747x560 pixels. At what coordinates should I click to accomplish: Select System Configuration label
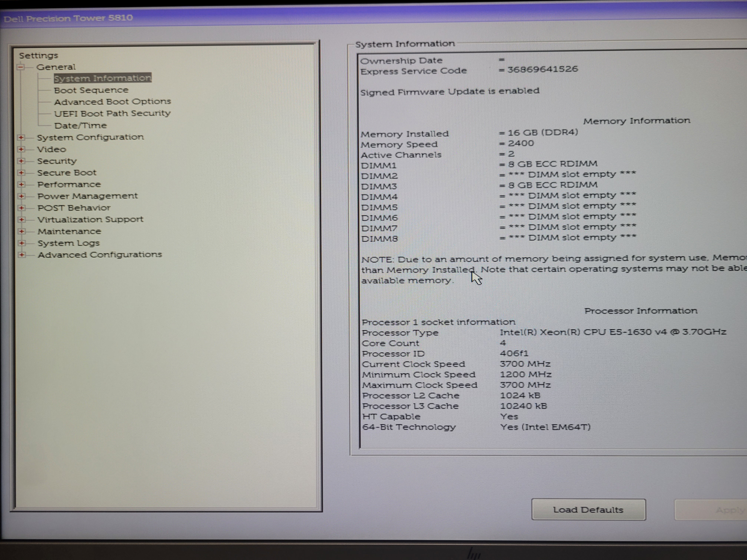coord(91,137)
